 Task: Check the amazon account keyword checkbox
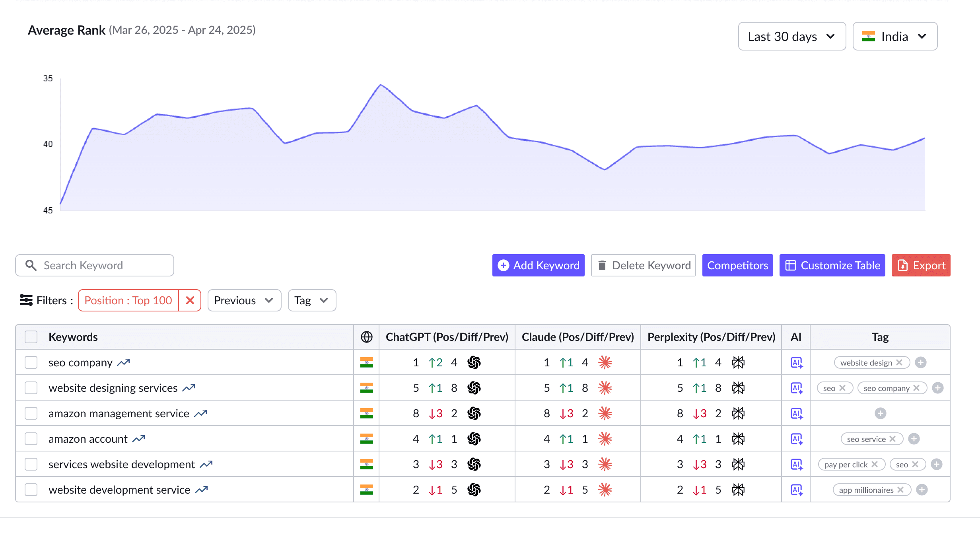31,439
